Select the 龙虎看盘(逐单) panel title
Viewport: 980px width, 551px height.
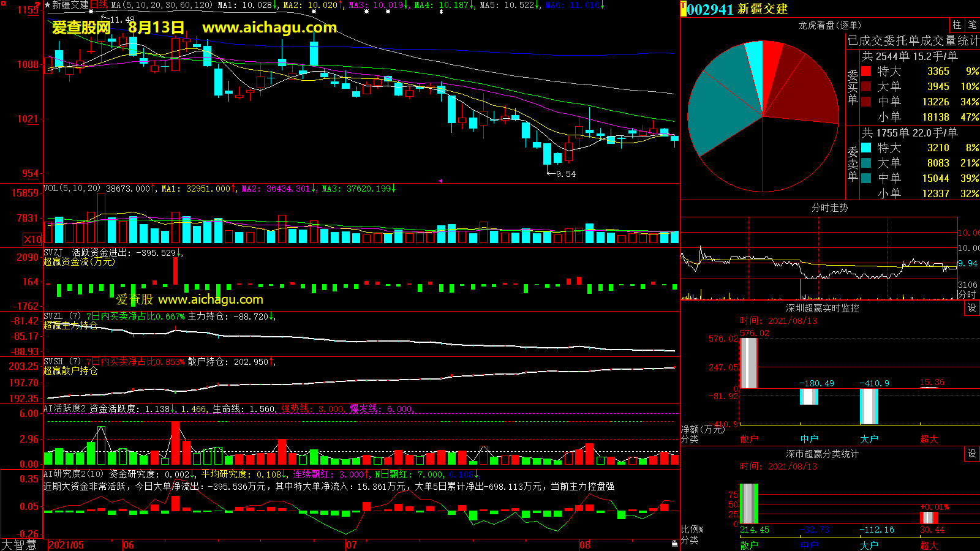pyautogui.click(x=829, y=25)
